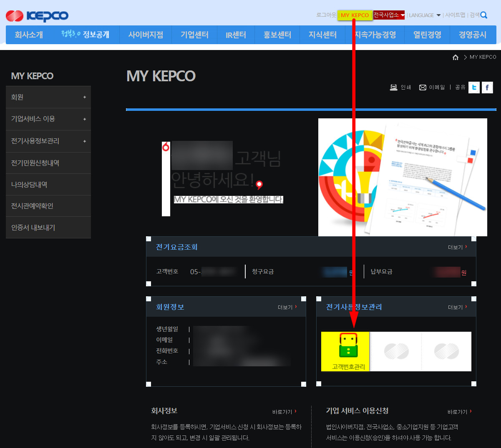Click the 생년월일 label
The height and width of the screenshot is (448, 501).
pos(167,329)
